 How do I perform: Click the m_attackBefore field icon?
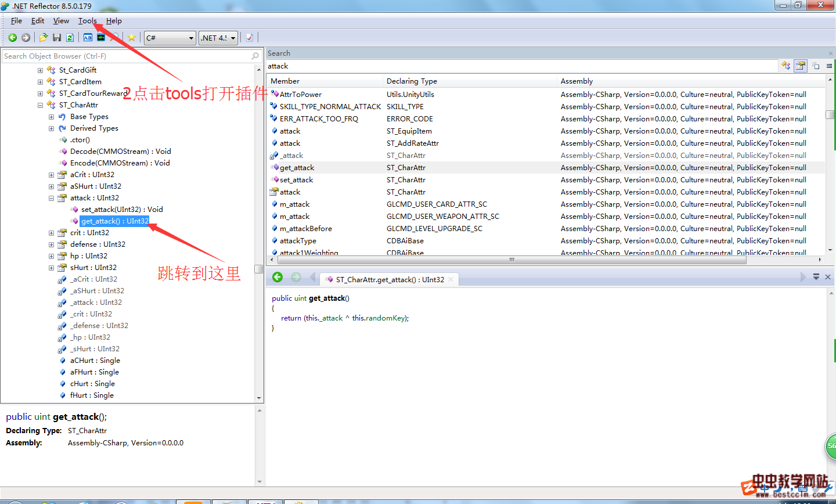(x=274, y=229)
